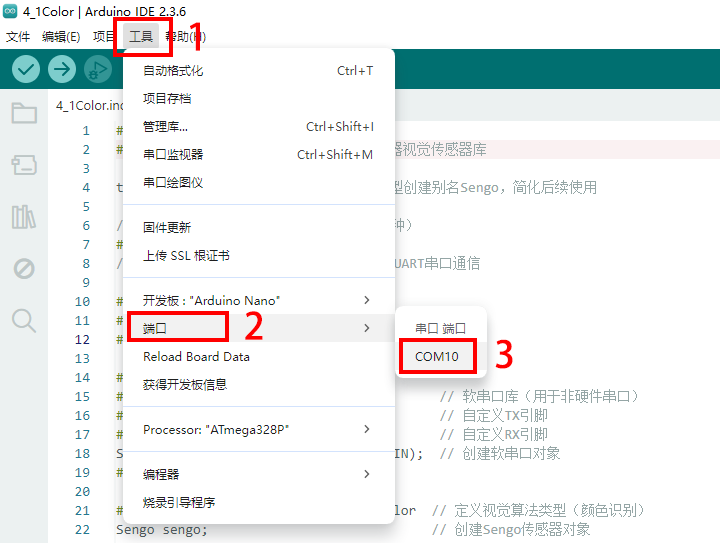Open the Search magnifier sidebar icon
720x543 pixels.
(x=24, y=320)
